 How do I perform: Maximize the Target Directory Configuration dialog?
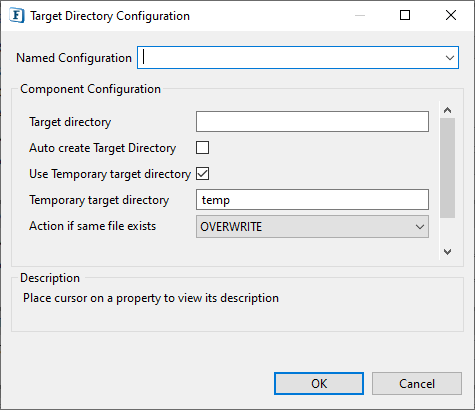(405, 15)
